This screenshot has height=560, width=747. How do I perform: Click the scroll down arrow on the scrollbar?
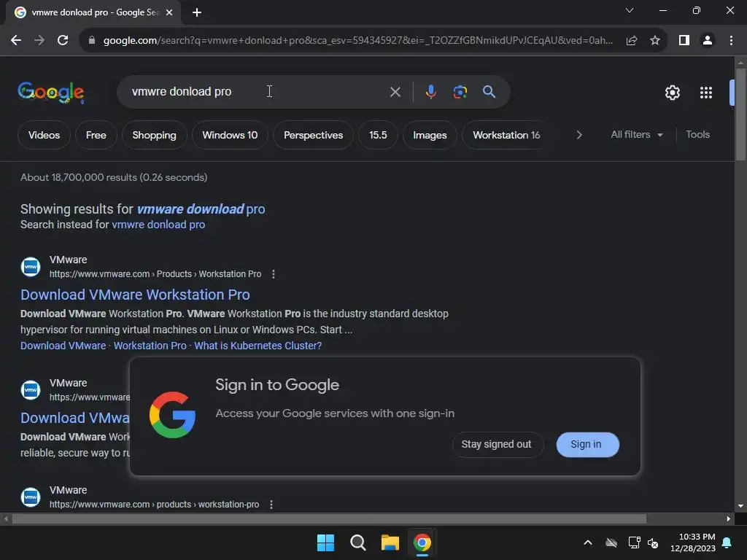(x=740, y=506)
